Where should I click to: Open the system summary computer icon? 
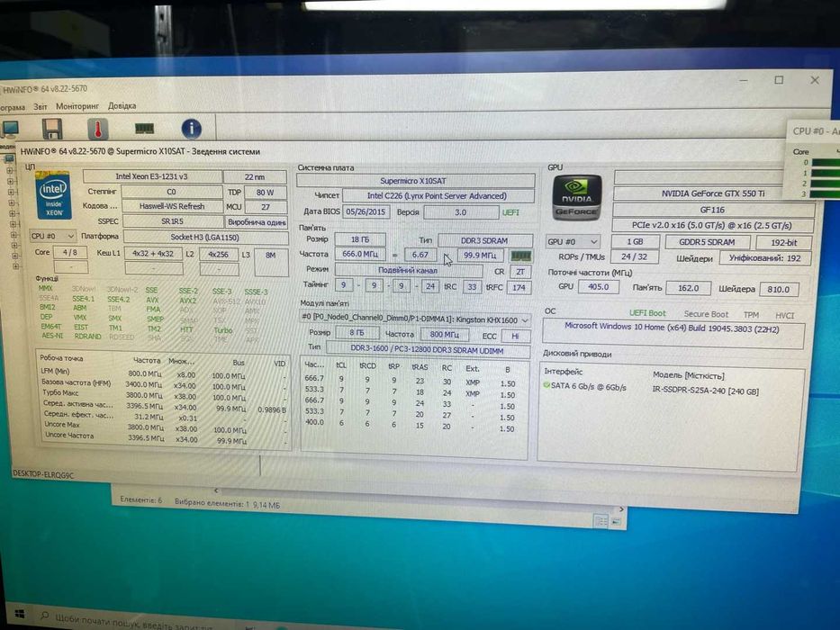click(x=10, y=129)
